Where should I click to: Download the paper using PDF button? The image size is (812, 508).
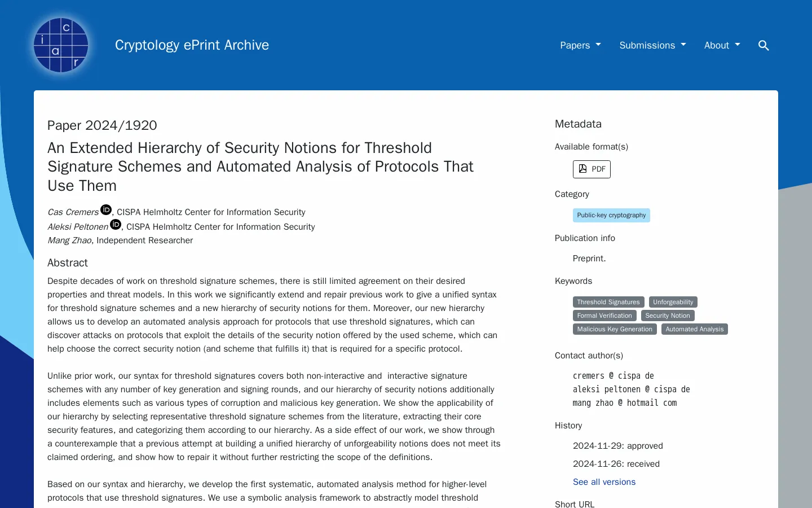coord(592,169)
